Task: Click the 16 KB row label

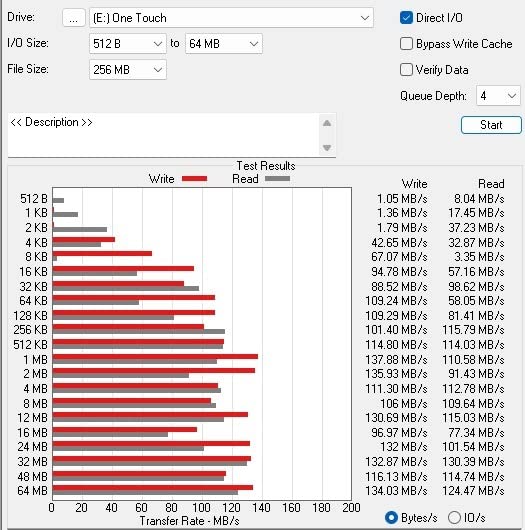Action: point(33,272)
